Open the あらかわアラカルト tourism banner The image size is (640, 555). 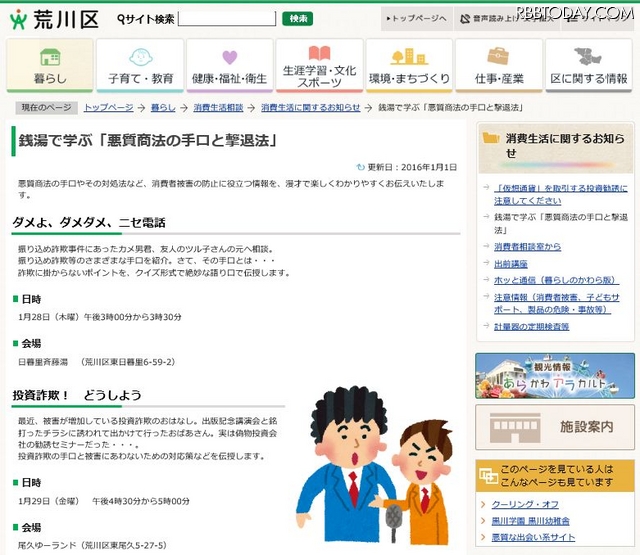(x=554, y=375)
